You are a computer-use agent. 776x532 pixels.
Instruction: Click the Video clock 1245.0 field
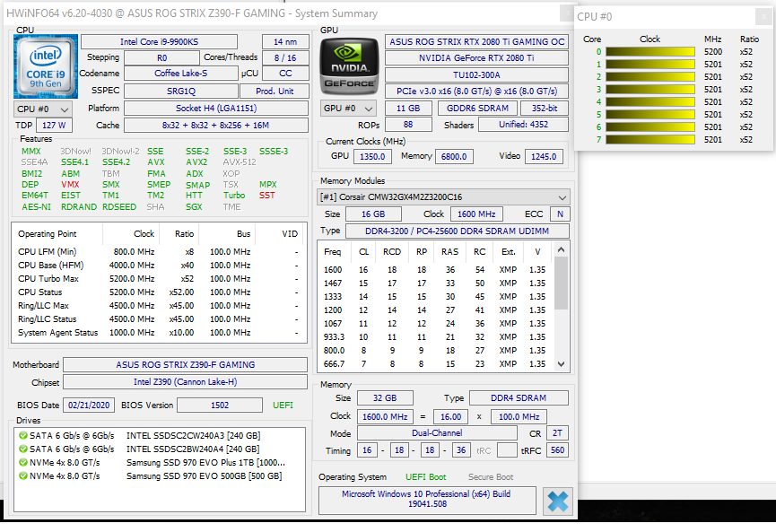(x=544, y=156)
